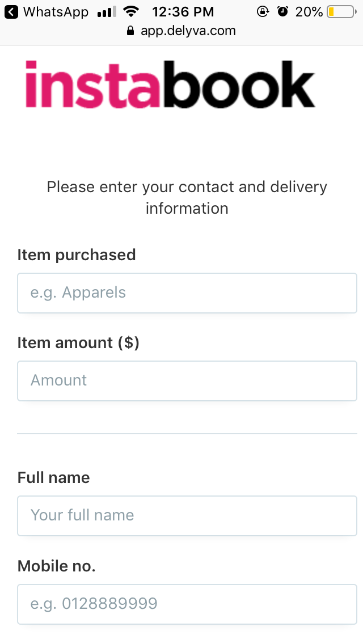Tap the Full name label

(53, 478)
